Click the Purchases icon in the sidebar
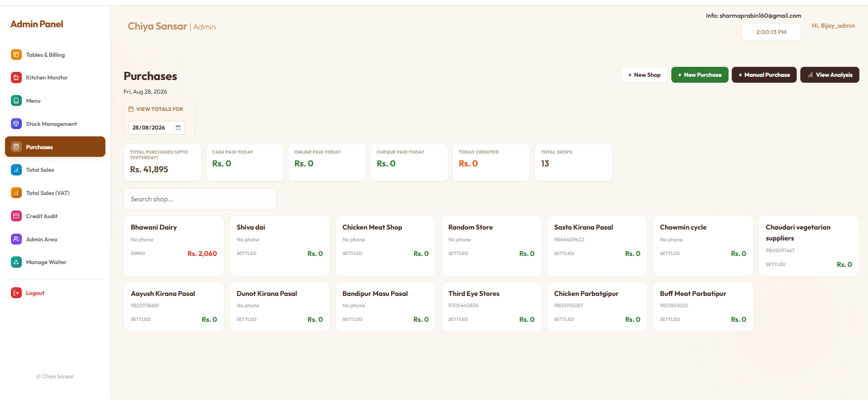 point(16,147)
